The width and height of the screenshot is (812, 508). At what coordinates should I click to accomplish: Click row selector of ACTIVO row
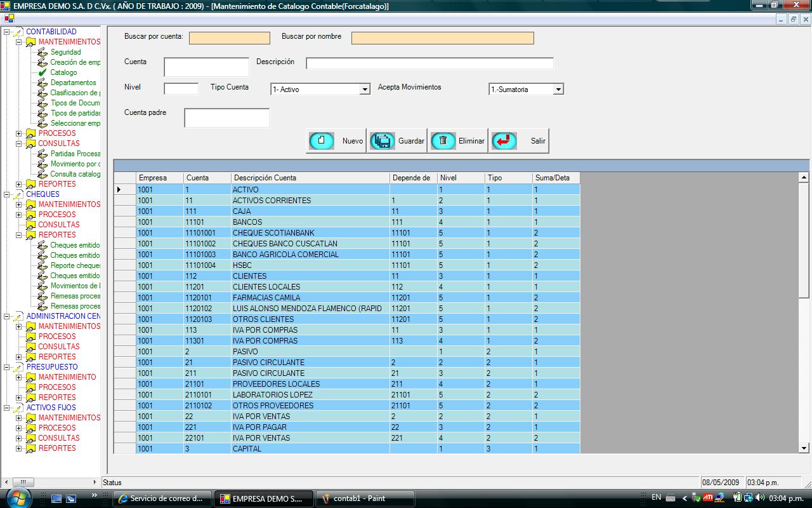tap(125, 190)
